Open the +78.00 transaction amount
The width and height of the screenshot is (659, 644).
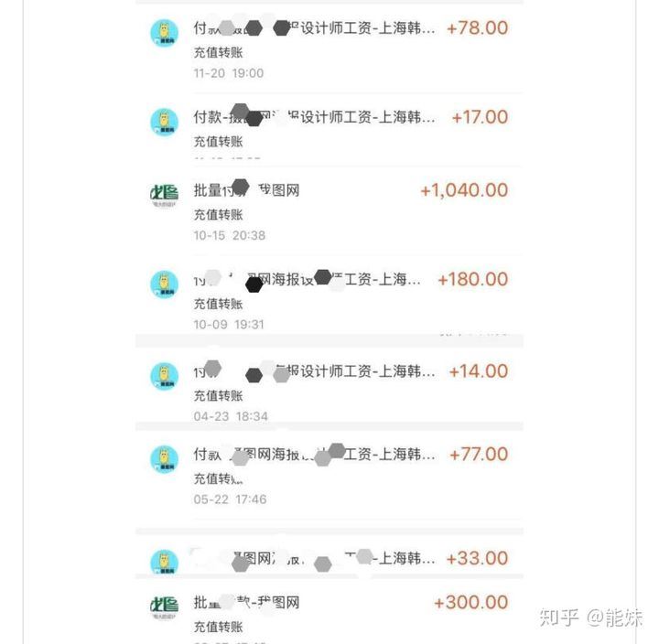click(x=478, y=28)
